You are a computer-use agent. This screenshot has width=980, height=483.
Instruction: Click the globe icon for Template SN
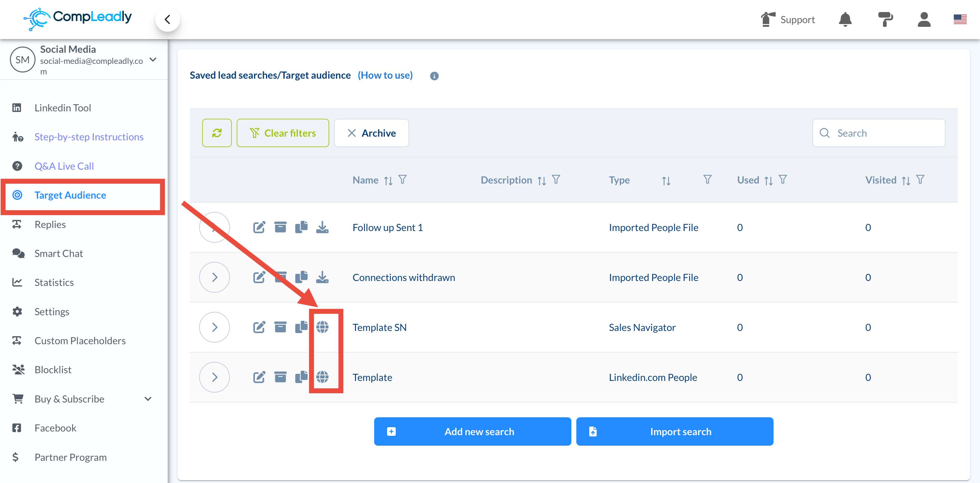(322, 327)
